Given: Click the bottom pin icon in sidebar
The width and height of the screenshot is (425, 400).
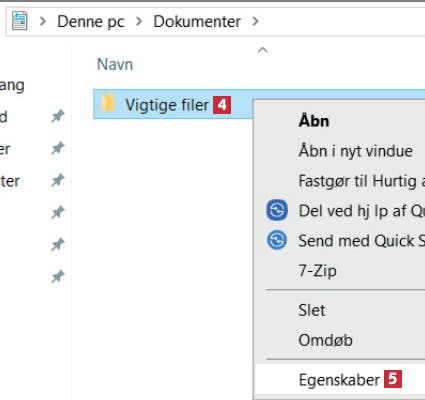Looking at the screenshot, I should pos(57,277).
